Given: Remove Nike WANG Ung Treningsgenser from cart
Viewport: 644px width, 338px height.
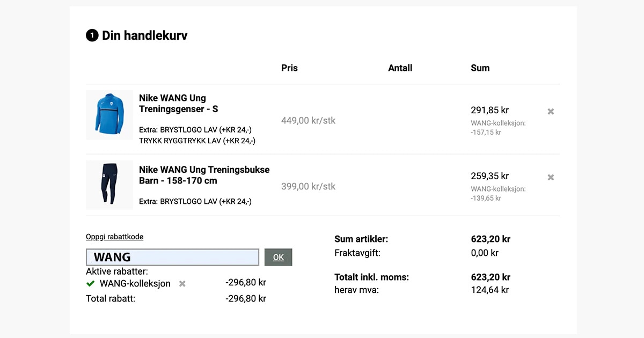Looking at the screenshot, I should tap(551, 112).
